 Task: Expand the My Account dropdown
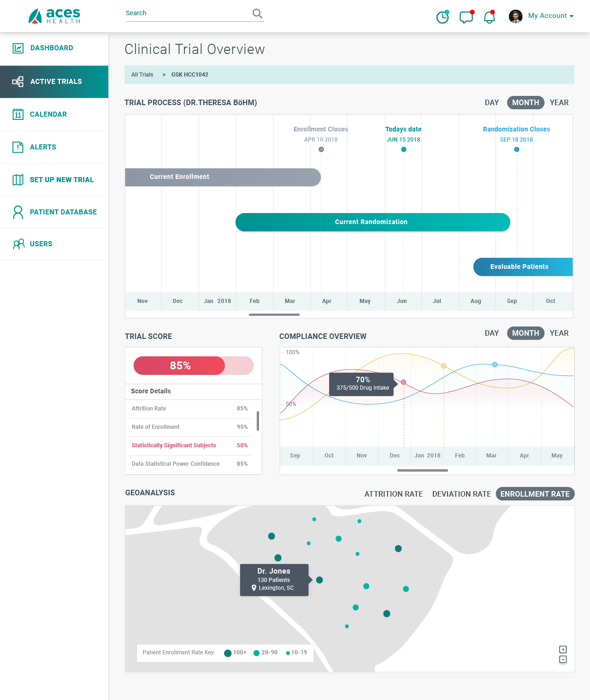pos(550,16)
